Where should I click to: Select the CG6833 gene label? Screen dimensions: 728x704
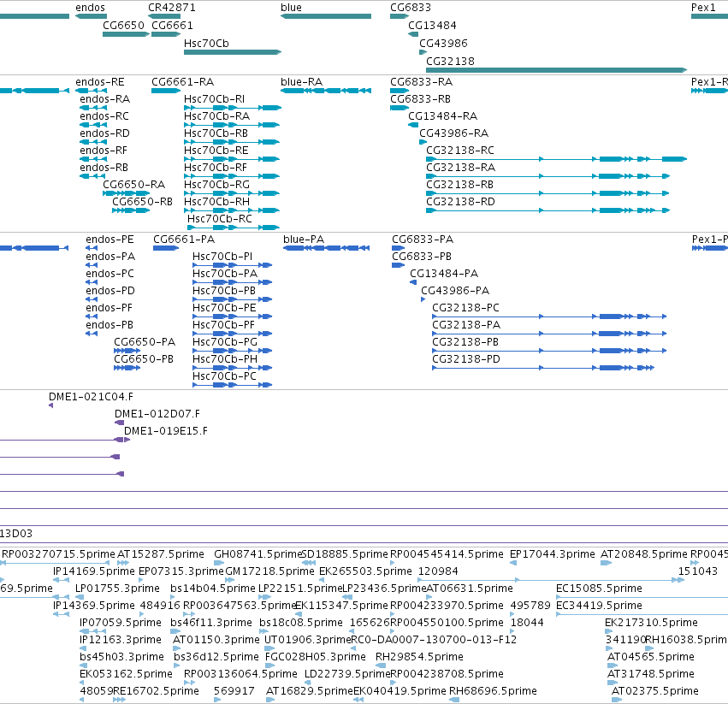coord(411,8)
